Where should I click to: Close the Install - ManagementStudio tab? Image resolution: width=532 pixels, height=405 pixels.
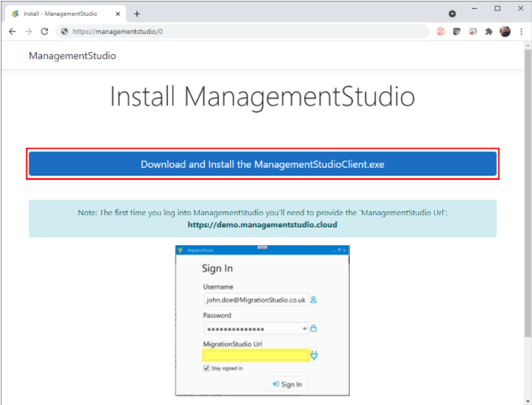point(118,14)
